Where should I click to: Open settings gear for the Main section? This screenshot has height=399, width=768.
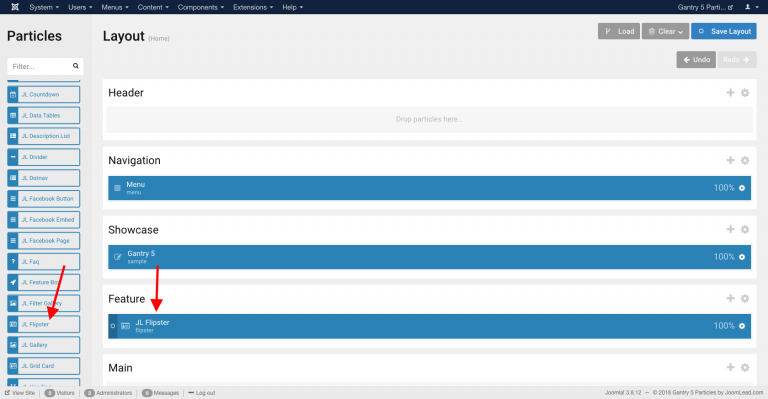click(744, 368)
